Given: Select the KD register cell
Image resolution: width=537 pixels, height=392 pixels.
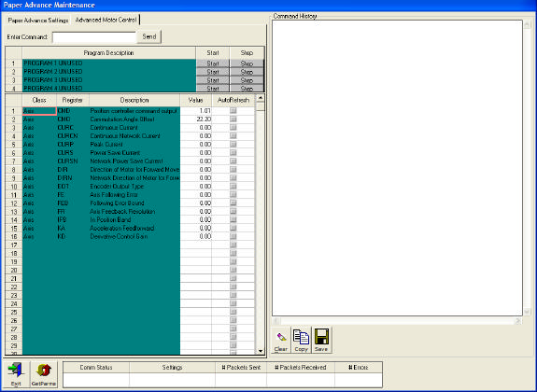Looking at the screenshot, I should click(73, 236).
